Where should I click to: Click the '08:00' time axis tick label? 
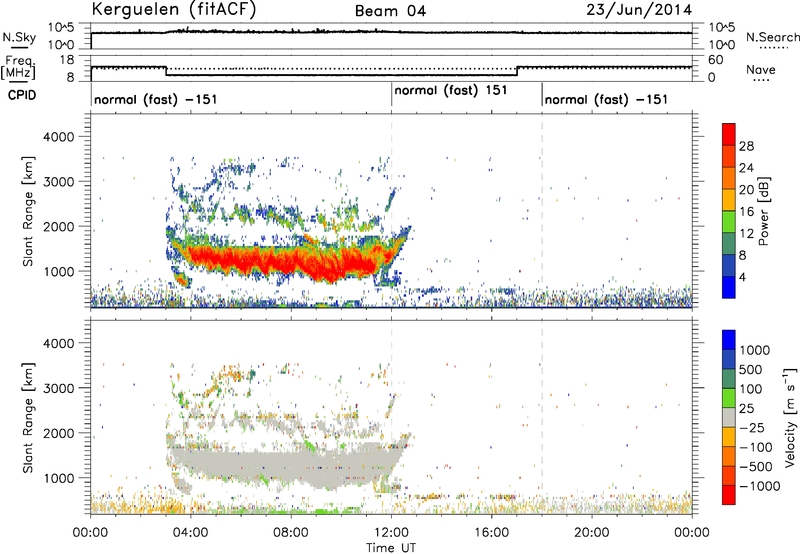291,533
